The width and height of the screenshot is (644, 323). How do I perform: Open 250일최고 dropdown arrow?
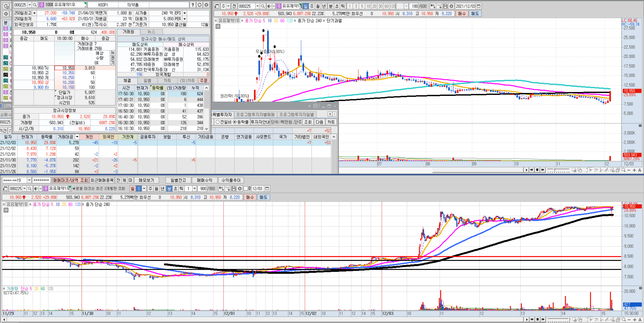coord(34,13)
